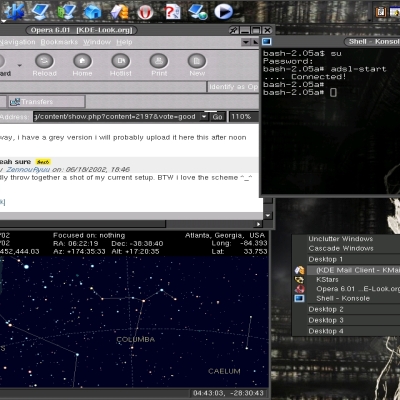The width and height of the screenshot is (400, 400).
Task: Click the Go button beside the address
Action: coord(218,117)
